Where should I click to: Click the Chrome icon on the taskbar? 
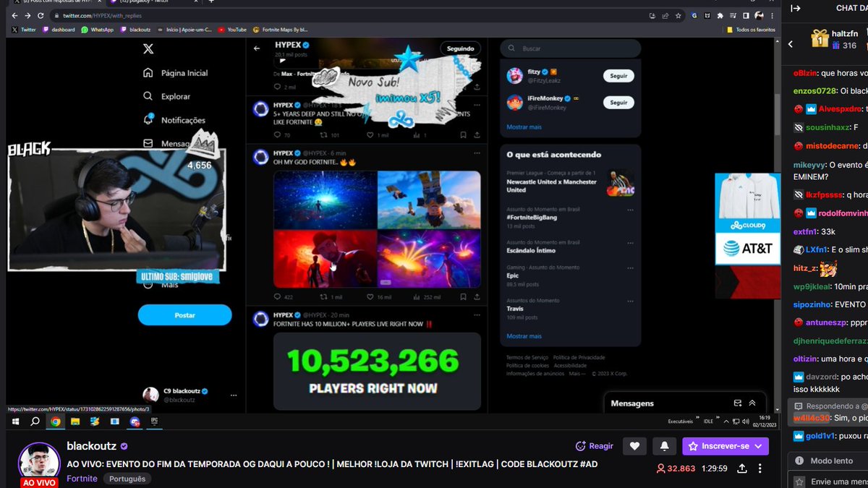point(55,421)
